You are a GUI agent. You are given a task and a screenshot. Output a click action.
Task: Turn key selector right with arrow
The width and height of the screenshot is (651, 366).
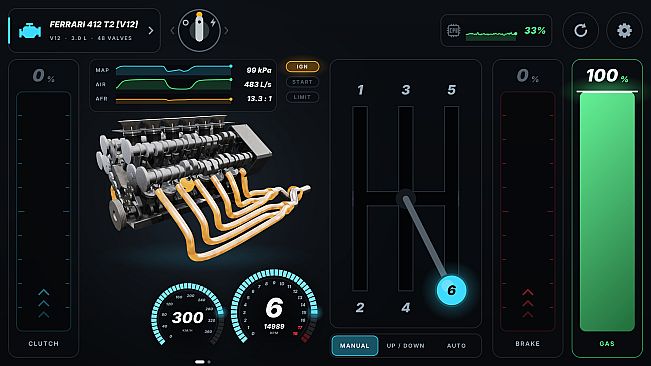click(226, 30)
